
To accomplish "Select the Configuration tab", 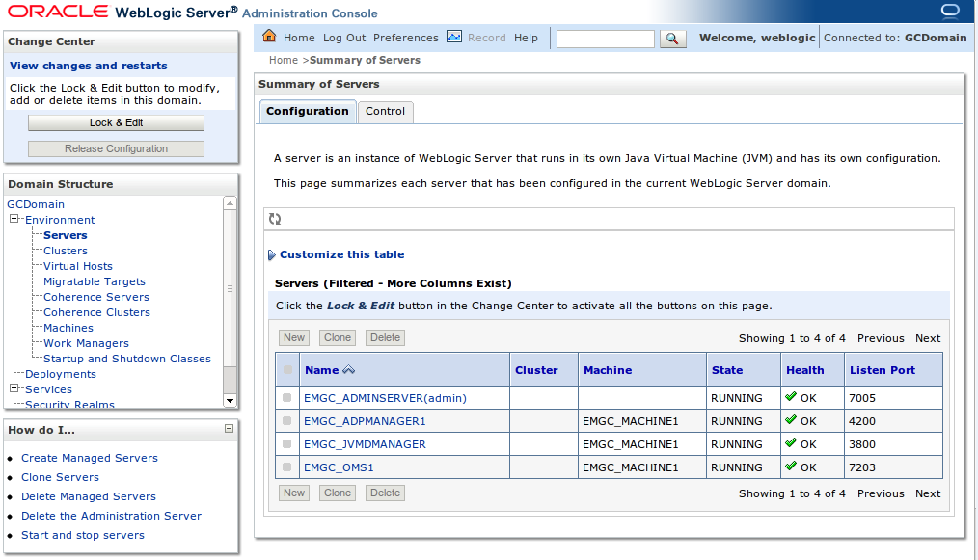I will pos(308,111).
